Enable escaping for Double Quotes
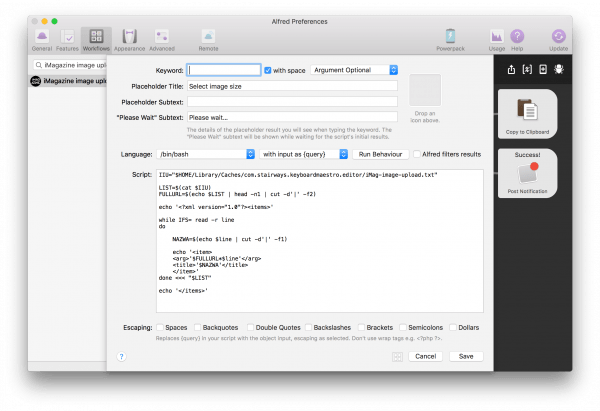Viewport: 600px width, 411px height. click(250, 327)
